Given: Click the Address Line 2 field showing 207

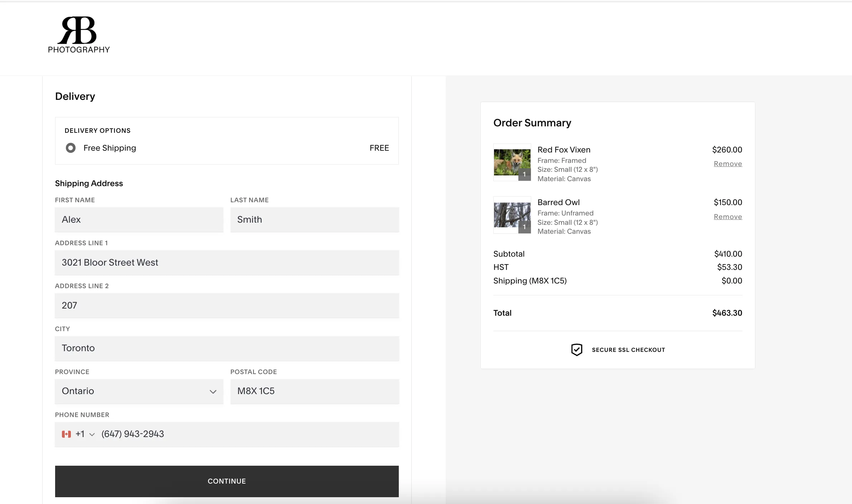Looking at the screenshot, I should [x=227, y=305].
